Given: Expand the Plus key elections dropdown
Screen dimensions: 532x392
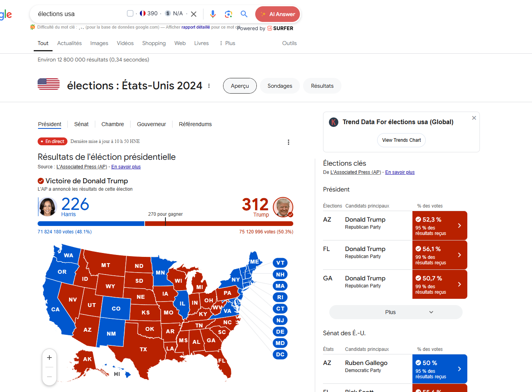Looking at the screenshot, I should pyautogui.click(x=396, y=312).
